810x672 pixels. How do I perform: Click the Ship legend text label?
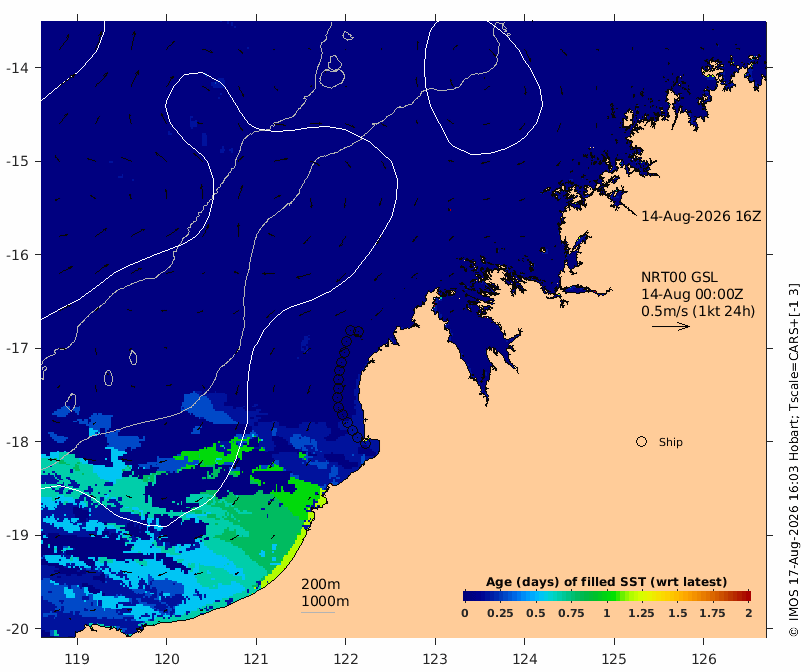coord(671,442)
